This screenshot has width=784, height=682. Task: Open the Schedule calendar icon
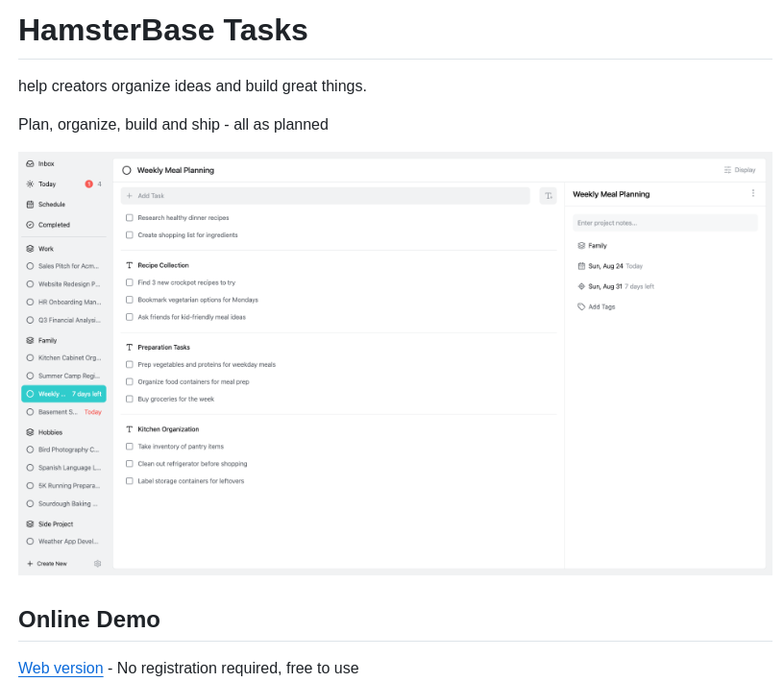pos(30,205)
